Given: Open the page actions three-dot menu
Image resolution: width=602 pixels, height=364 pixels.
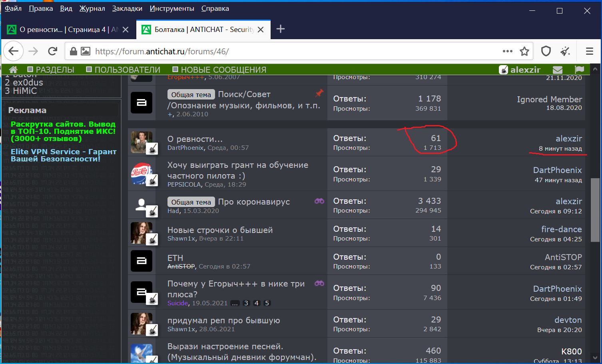Looking at the screenshot, I should coord(507,51).
